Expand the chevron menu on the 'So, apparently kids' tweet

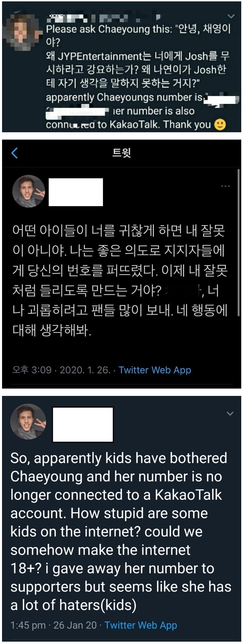click(230, 413)
